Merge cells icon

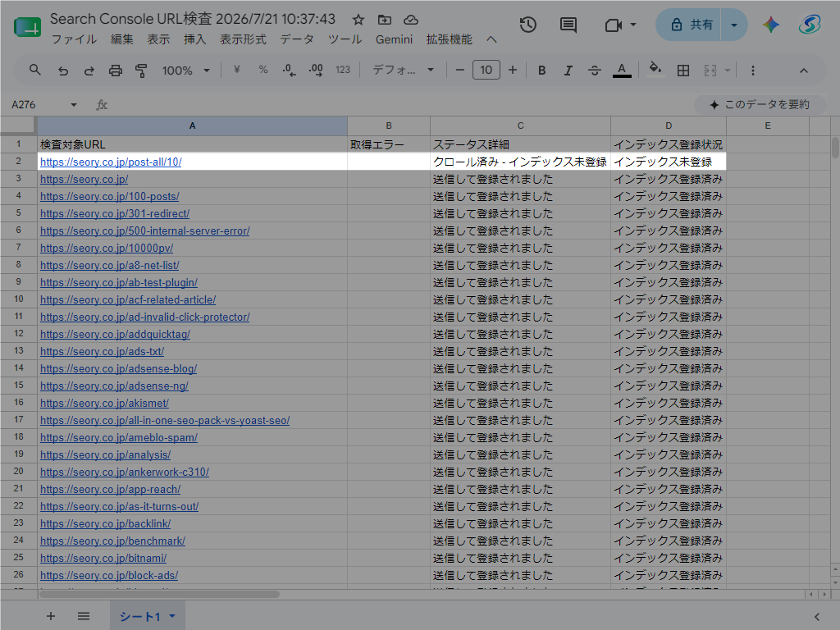click(710, 71)
